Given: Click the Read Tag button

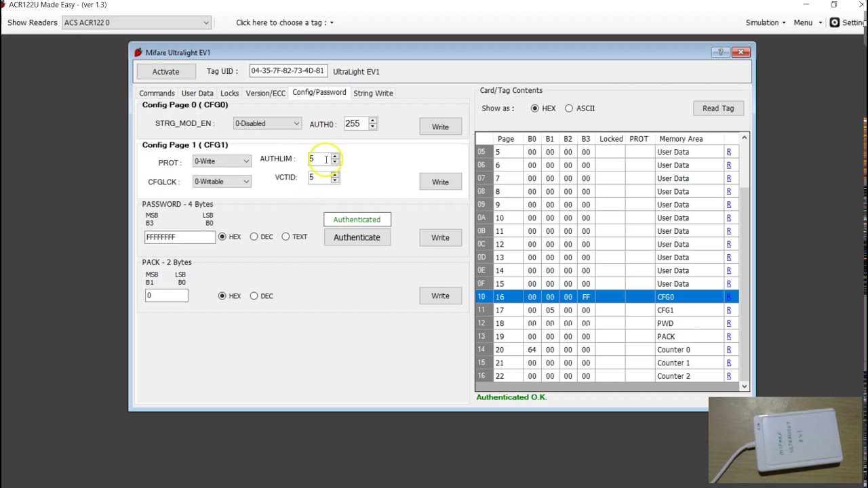Looking at the screenshot, I should (x=718, y=108).
